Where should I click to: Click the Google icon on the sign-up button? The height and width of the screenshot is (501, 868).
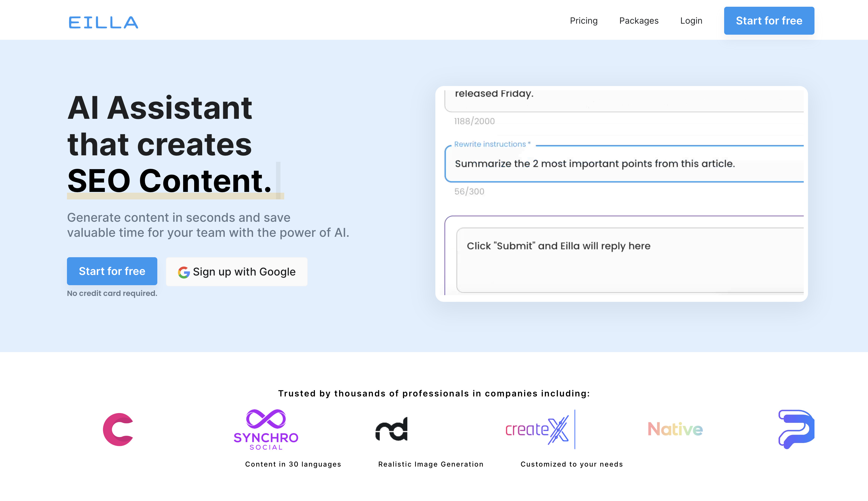pos(184,272)
